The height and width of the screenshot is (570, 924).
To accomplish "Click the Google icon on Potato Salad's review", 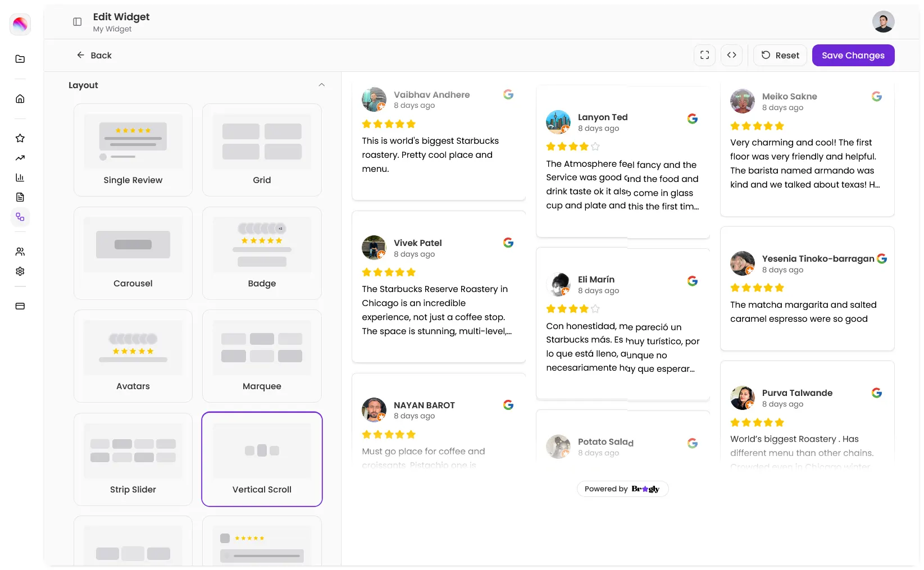I will pos(693,443).
